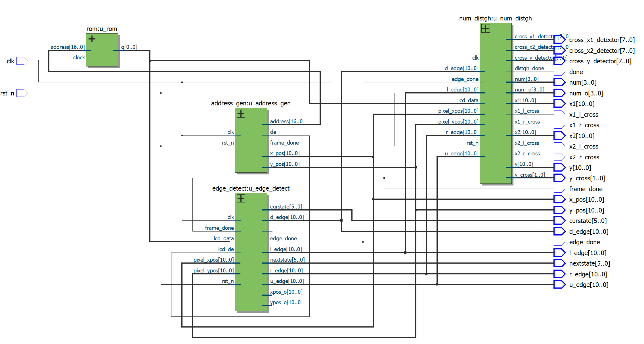Select the frame_done output pin symbol
This screenshot has width=644, height=344.
pyautogui.click(x=559, y=189)
